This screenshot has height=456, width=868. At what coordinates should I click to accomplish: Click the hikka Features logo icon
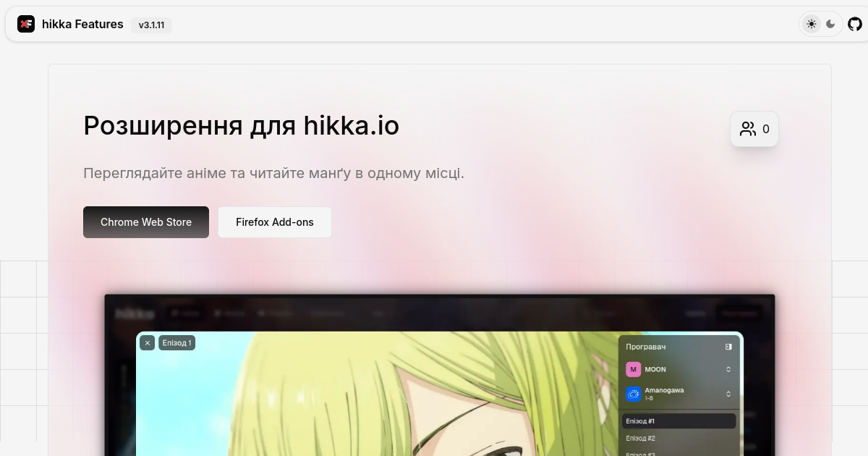coord(26,24)
